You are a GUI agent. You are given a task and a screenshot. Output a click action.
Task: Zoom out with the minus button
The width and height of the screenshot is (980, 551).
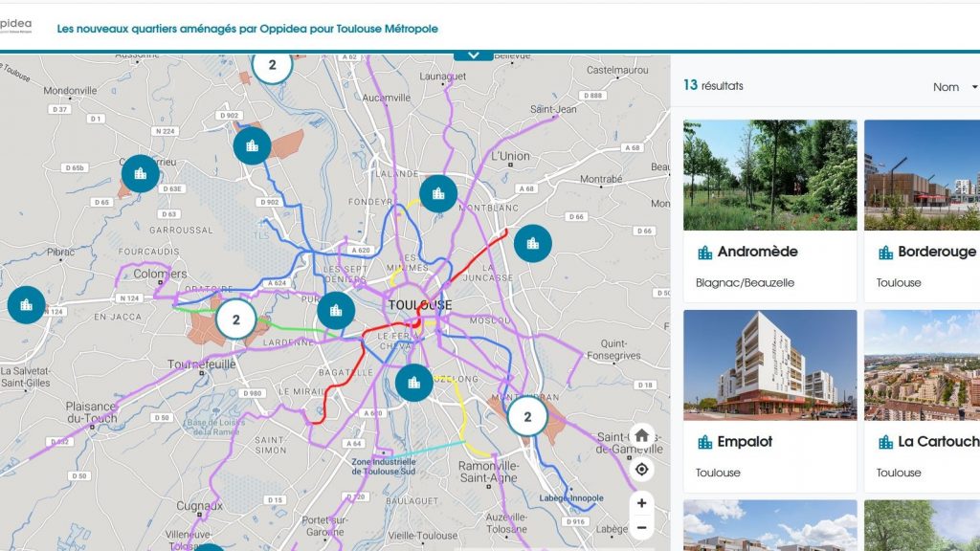[x=642, y=527]
